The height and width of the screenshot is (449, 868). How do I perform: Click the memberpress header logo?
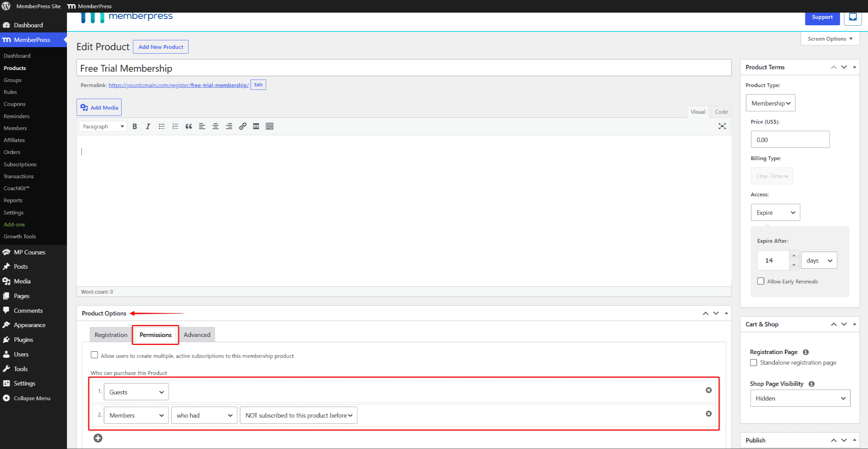coord(126,17)
